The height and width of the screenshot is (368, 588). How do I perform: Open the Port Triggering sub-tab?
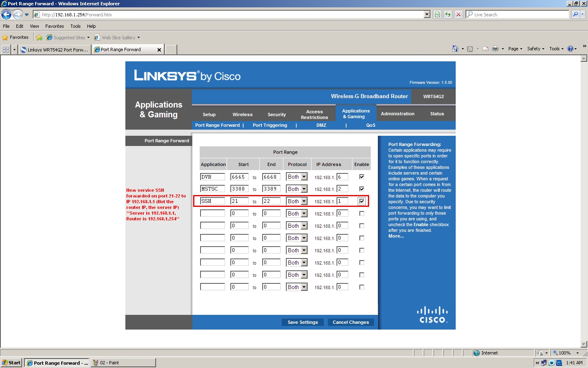(x=270, y=125)
